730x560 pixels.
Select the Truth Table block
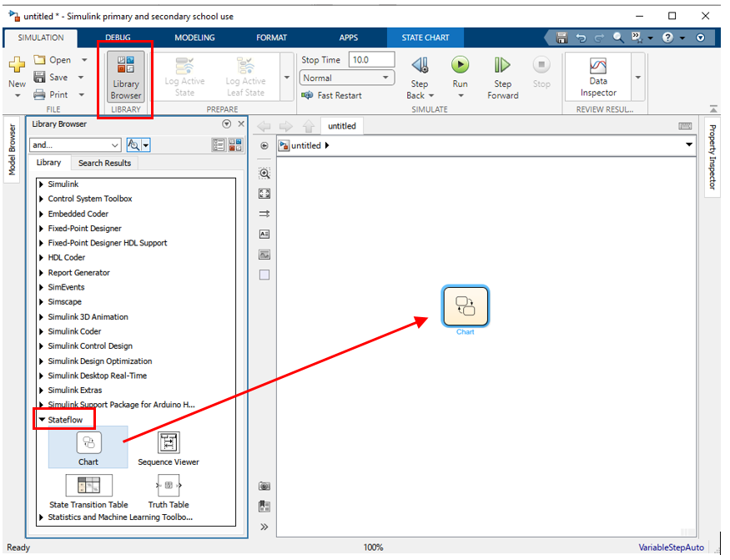(169, 491)
